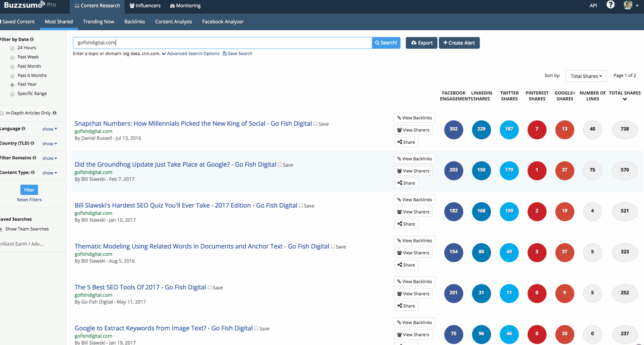Click the Search! button
The height and width of the screenshot is (345, 644).
pyautogui.click(x=386, y=43)
